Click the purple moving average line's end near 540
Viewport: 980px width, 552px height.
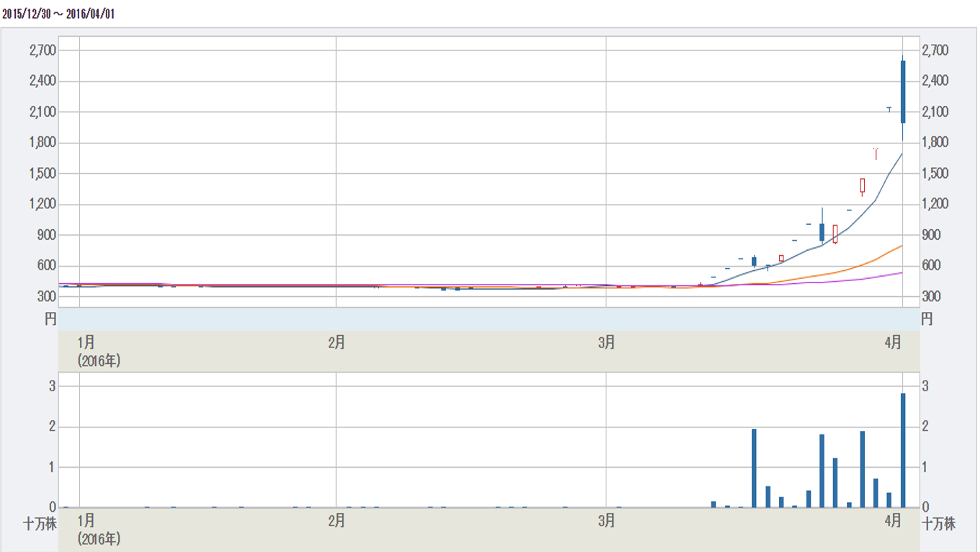902,272
